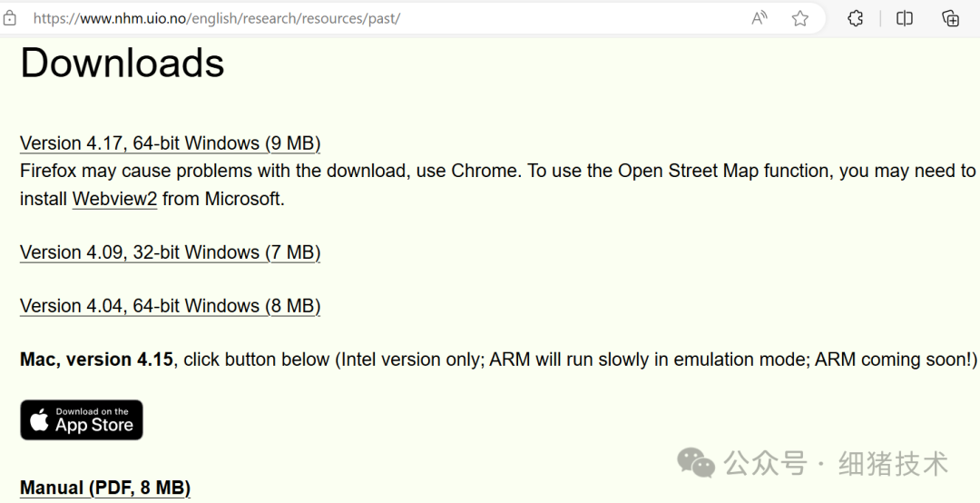Toggle the Split screen icon

[905, 18]
